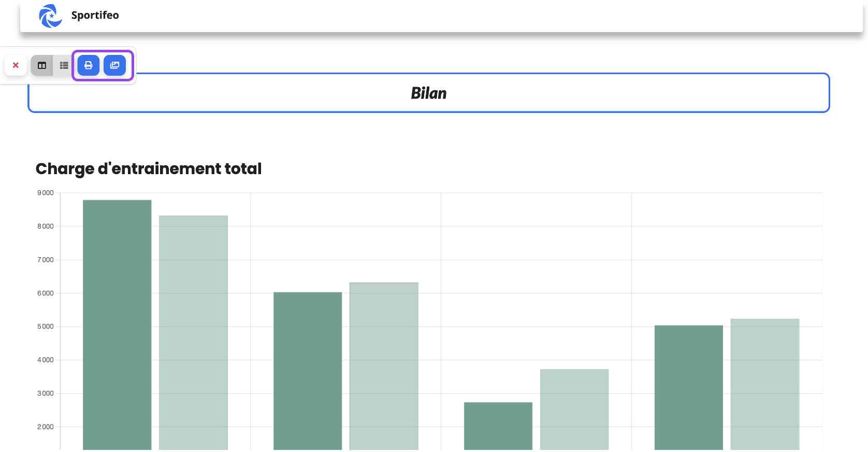The width and height of the screenshot is (868, 452).
Task: Click the light bar in the third group
Action: [574, 409]
